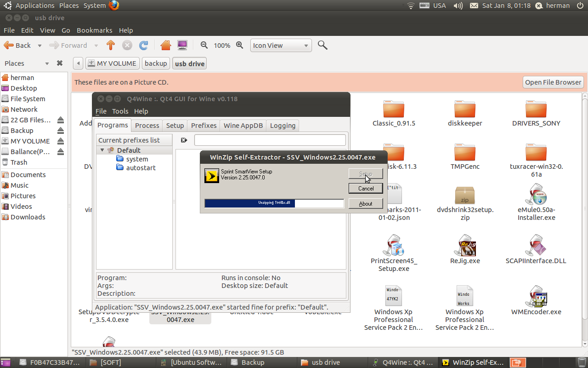Open the volume control in the top panel

[x=458, y=6]
